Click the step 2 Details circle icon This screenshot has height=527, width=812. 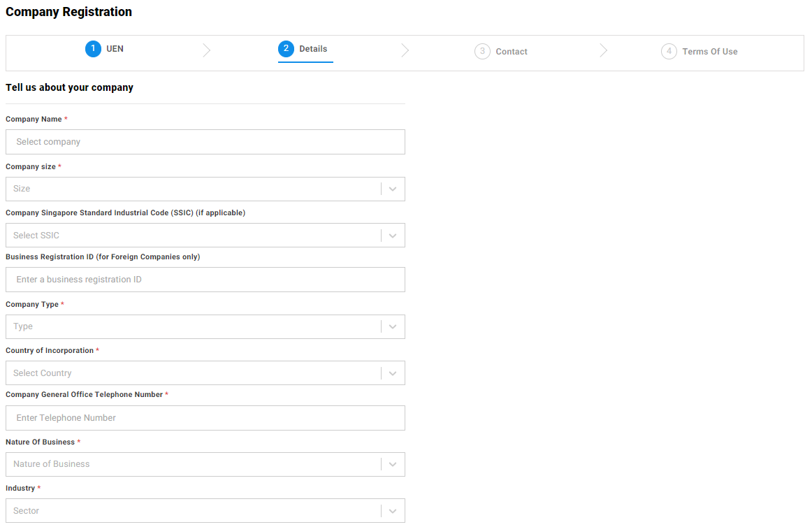coord(286,49)
